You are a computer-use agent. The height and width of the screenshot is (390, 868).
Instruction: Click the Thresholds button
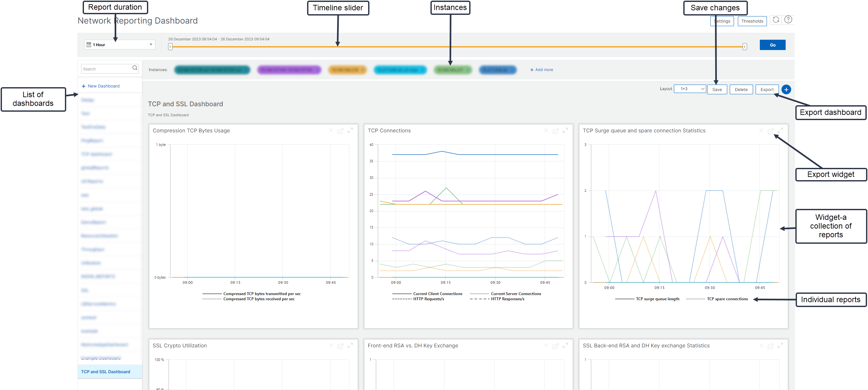coord(752,21)
